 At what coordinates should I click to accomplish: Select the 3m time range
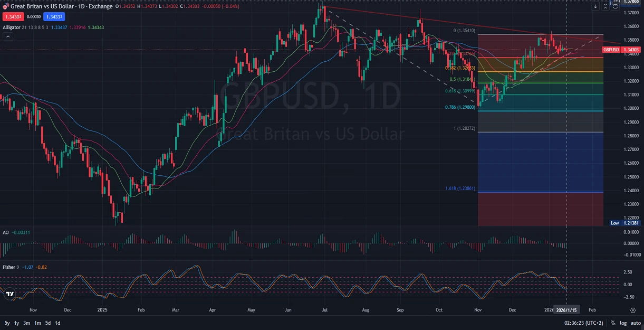(26, 323)
